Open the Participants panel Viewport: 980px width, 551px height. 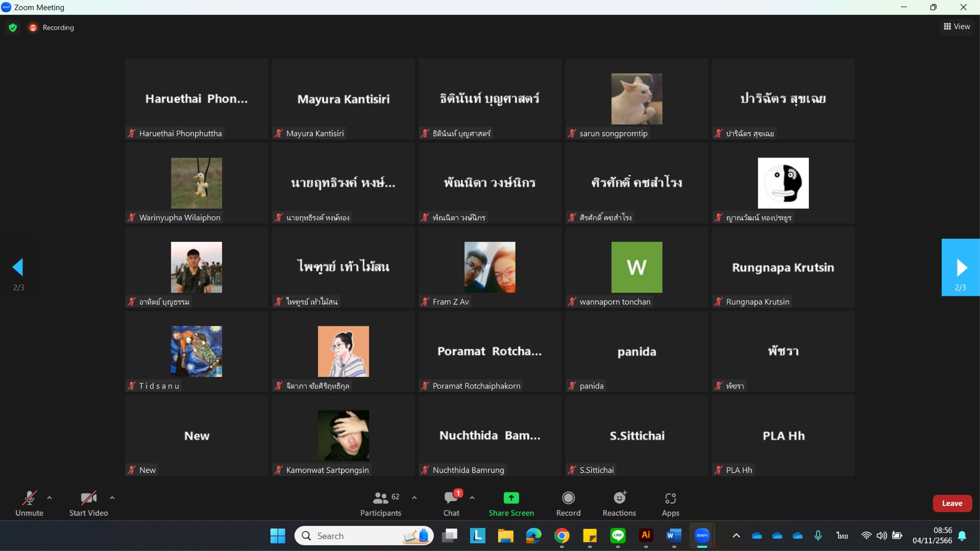(381, 504)
